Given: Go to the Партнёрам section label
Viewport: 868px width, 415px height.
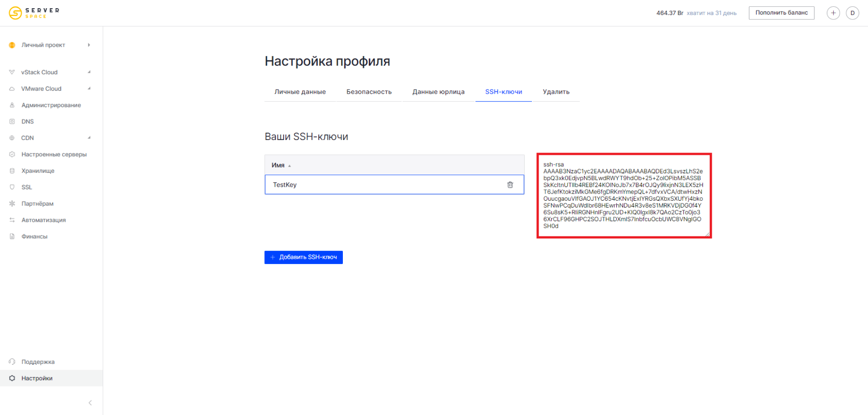Looking at the screenshot, I should click(x=37, y=204).
